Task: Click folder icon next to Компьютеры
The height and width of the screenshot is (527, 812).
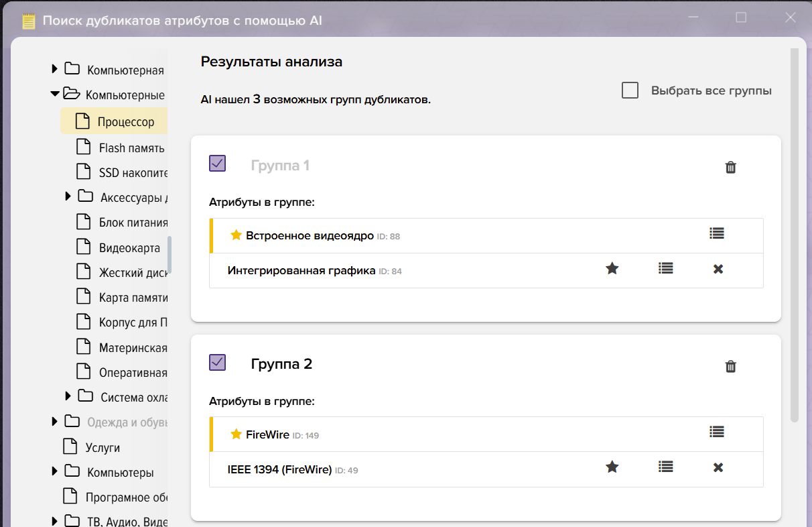Action: (72, 471)
